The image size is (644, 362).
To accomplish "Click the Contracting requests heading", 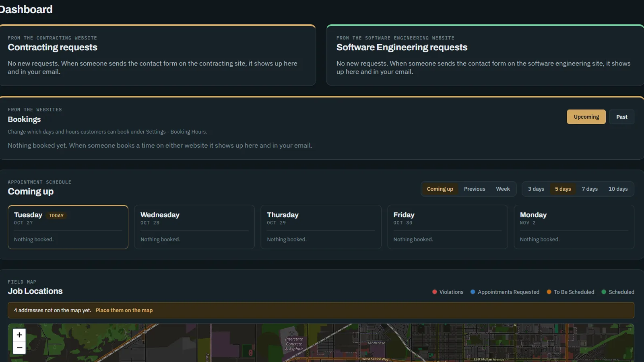I will click(52, 47).
